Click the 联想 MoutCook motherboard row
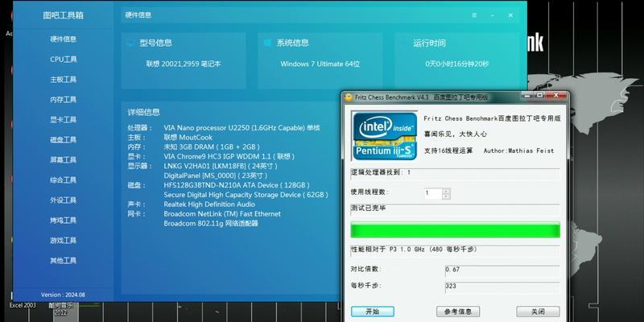This screenshot has width=644, height=322. point(188,137)
